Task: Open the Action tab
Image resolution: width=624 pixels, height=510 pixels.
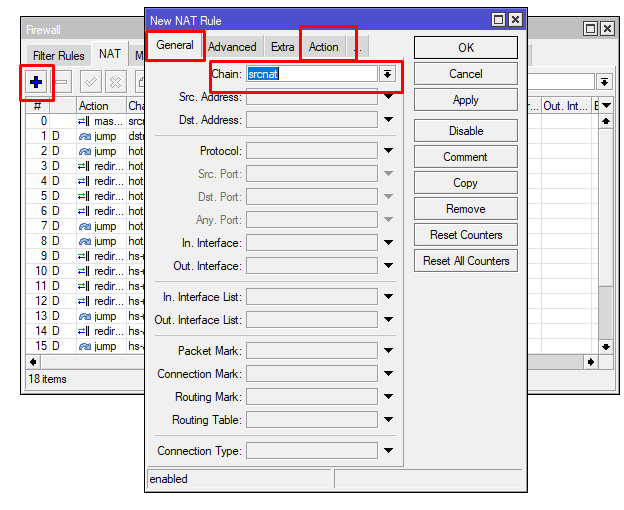Action: [x=323, y=47]
